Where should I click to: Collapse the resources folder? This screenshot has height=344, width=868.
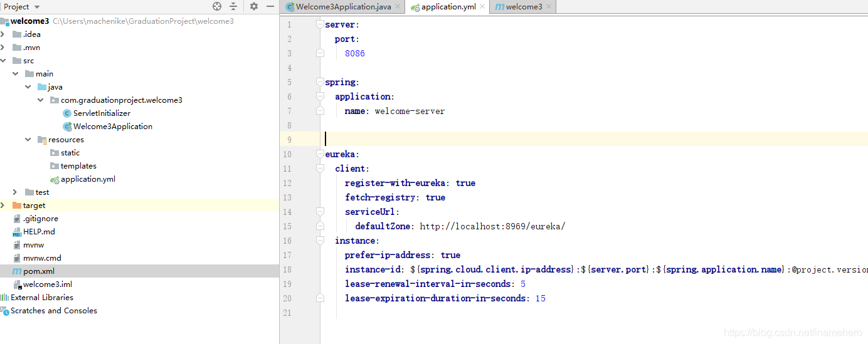click(28, 139)
